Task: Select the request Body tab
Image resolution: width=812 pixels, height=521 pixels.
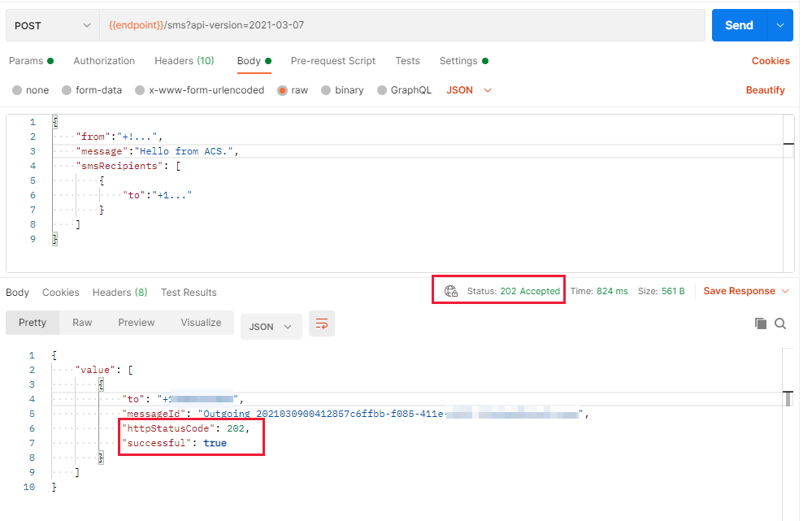Action: click(254, 61)
